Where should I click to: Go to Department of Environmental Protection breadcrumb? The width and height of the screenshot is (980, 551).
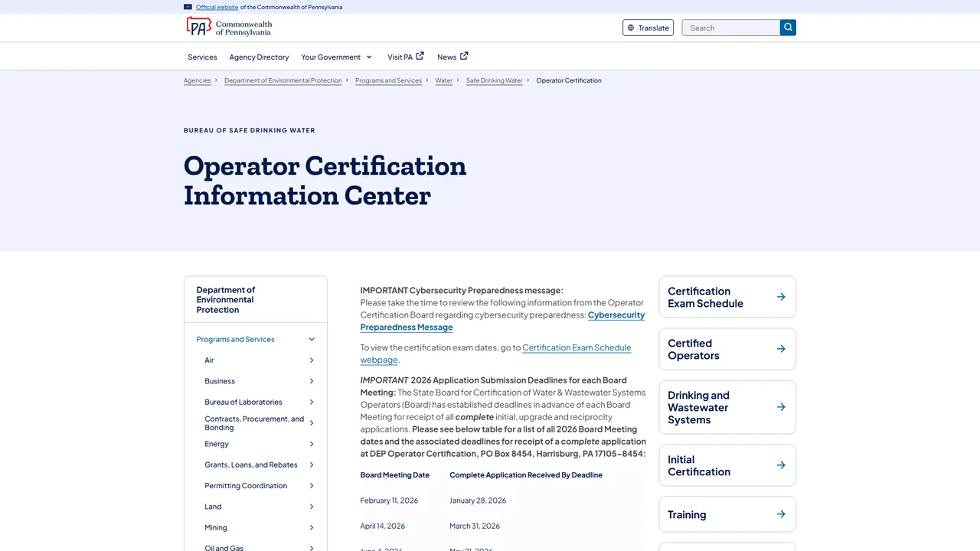pos(283,80)
